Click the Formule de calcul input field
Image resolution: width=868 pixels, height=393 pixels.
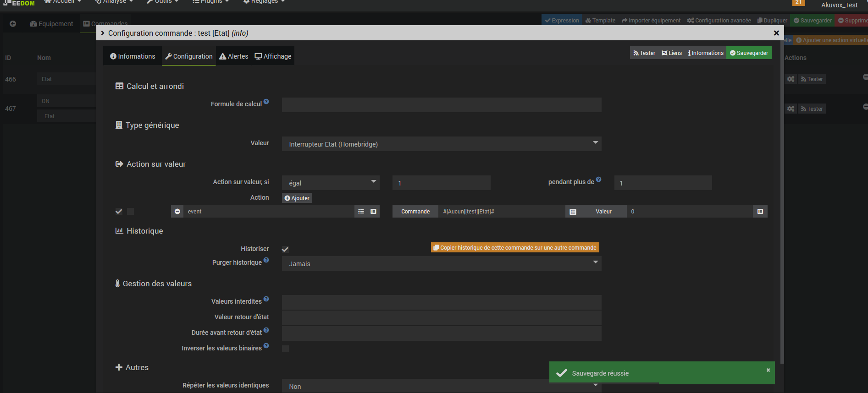441,105
